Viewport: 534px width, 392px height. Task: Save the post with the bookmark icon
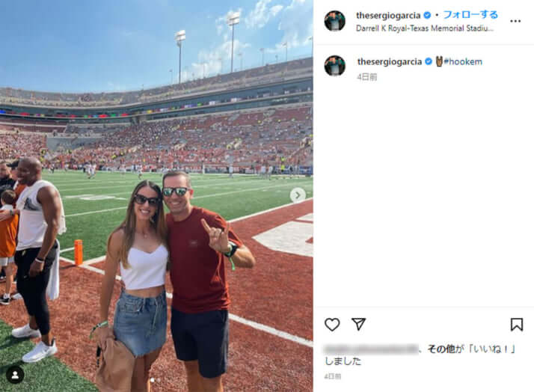[x=516, y=324]
